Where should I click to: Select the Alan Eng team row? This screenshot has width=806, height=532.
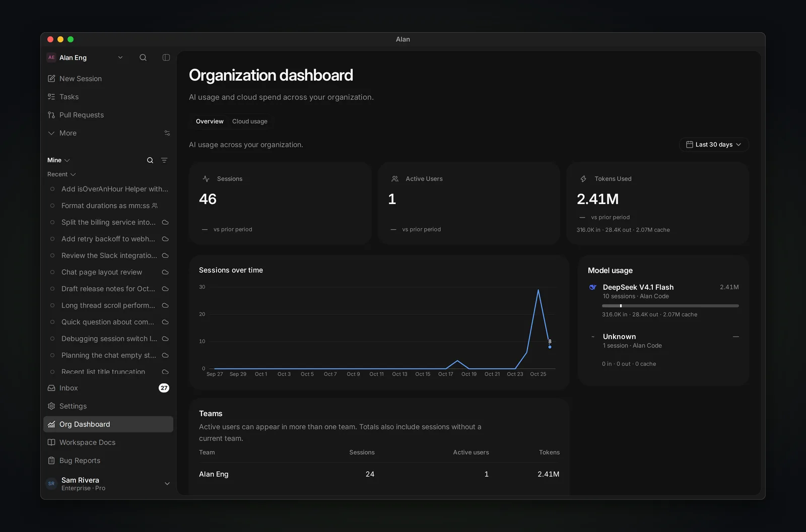point(379,474)
